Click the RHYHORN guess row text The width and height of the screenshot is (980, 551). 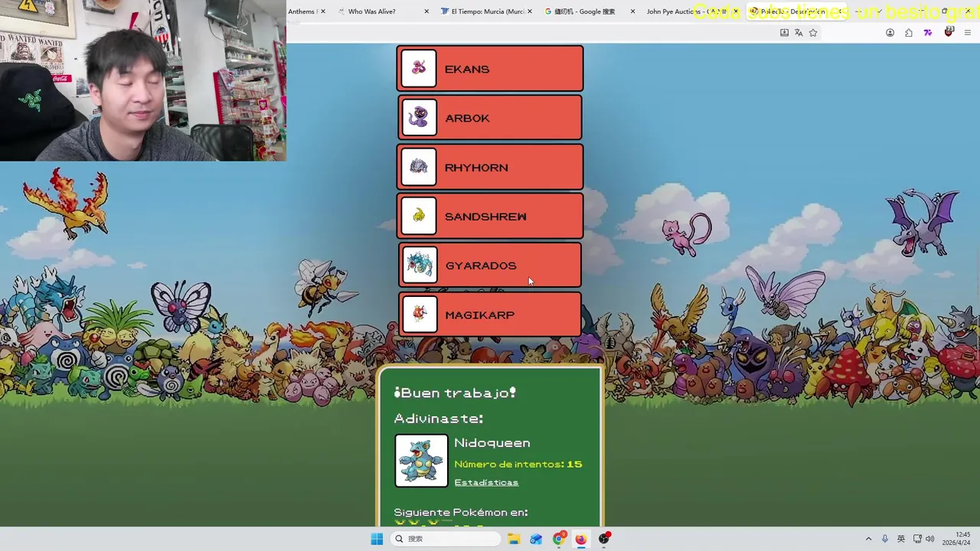476,168
